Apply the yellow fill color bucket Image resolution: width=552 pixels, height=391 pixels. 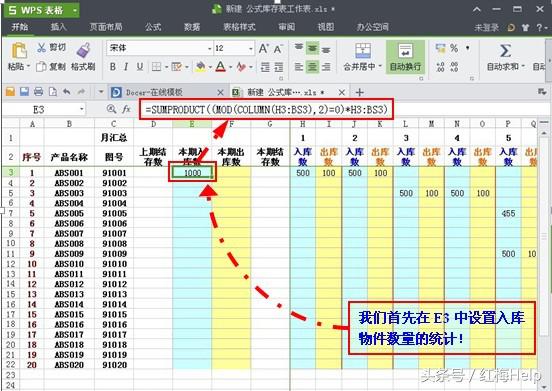click(200, 67)
